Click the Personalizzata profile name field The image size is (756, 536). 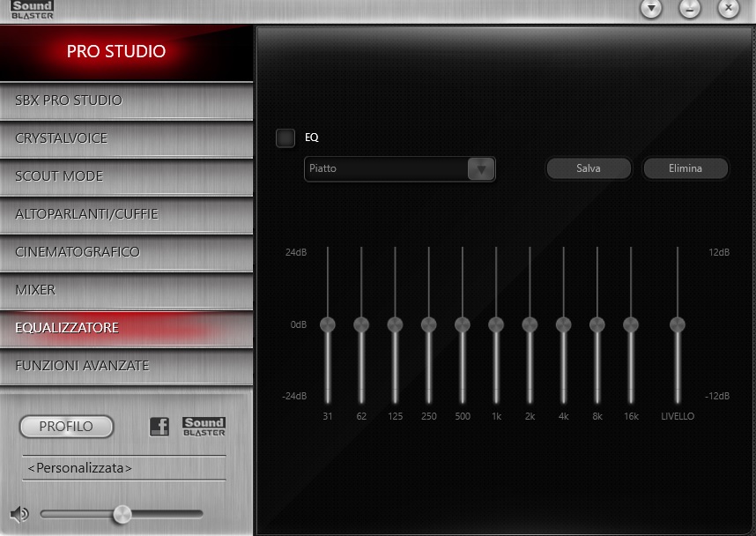coord(124,468)
